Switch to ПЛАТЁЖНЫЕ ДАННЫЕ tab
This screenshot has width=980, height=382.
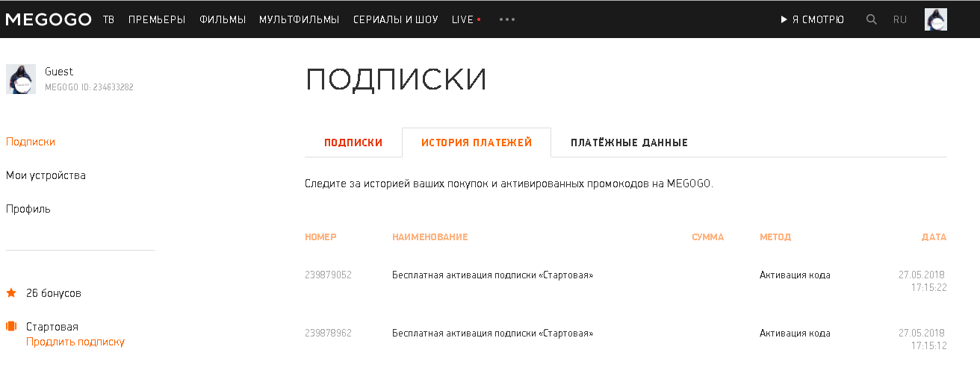point(629,143)
